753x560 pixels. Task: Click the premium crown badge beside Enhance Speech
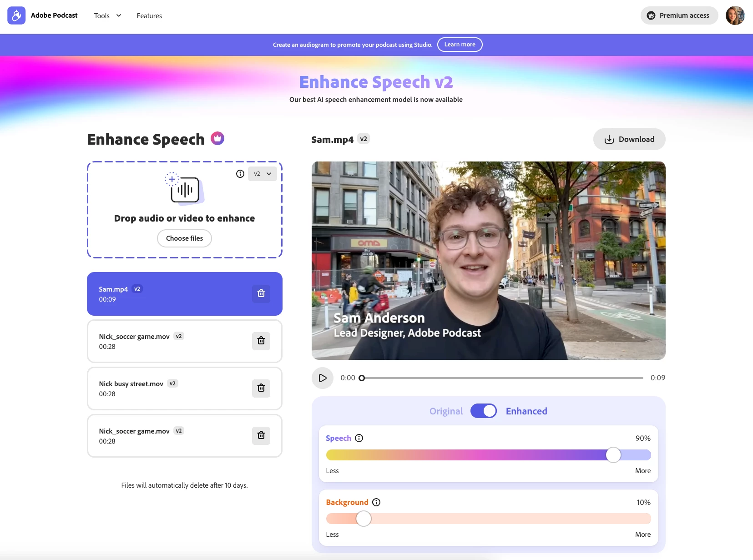(x=217, y=138)
